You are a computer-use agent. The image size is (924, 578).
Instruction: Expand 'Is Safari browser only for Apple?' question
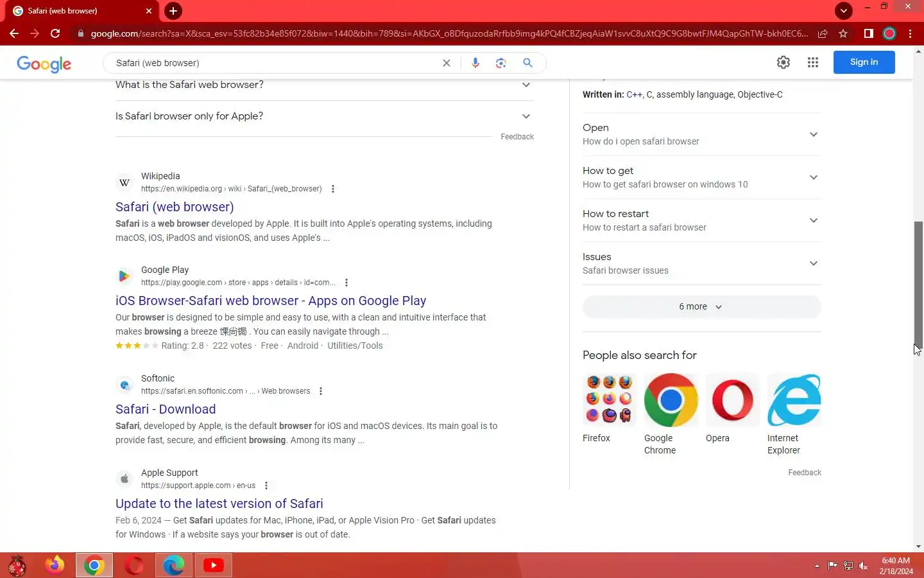tap(325, 116)
